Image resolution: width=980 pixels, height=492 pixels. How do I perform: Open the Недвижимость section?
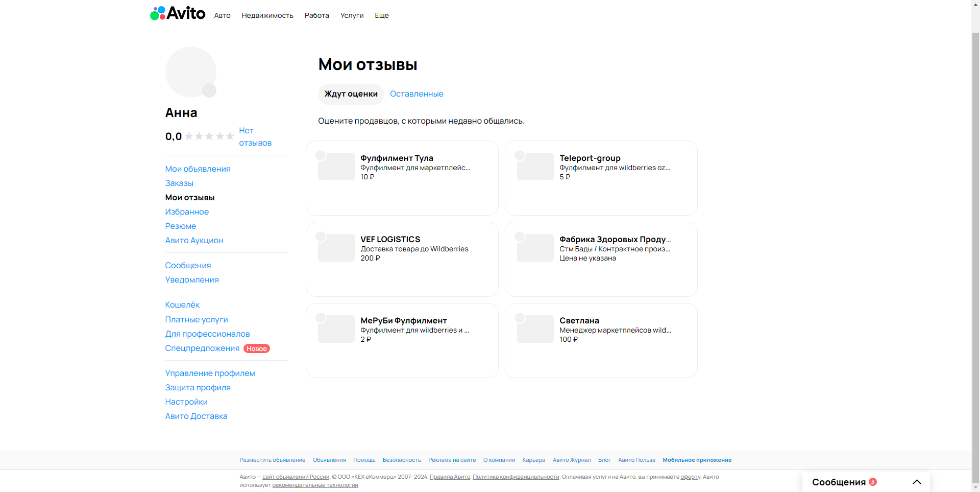267,16
